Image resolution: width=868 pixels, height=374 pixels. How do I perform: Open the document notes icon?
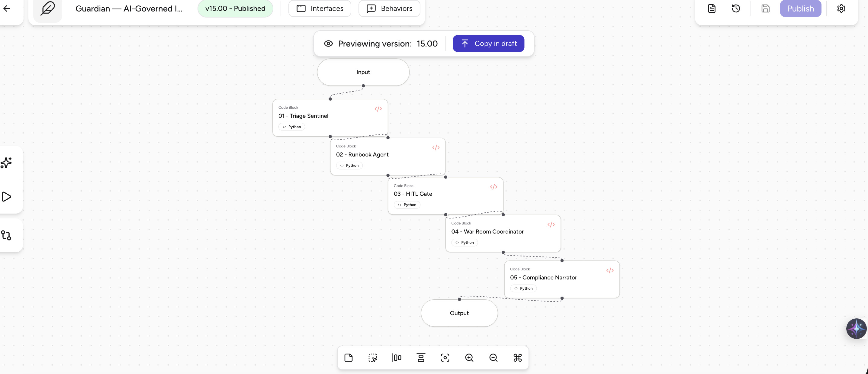click(712, 9)
